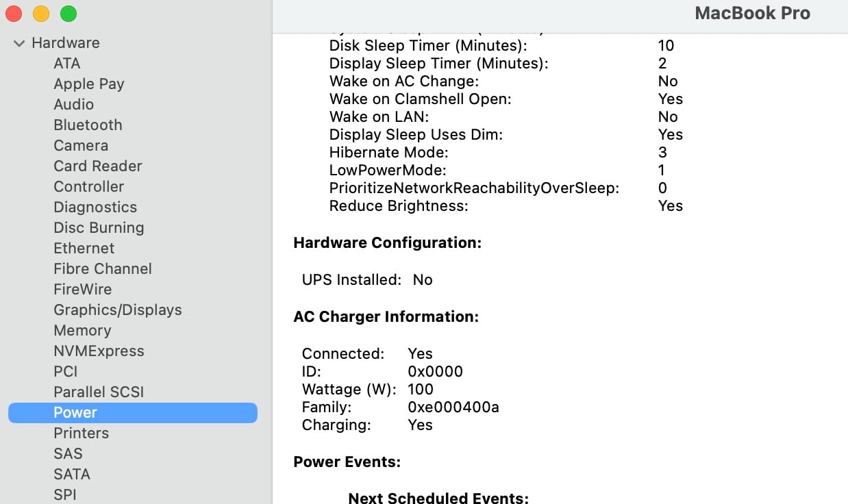Select Controller in the sidebar
This screenshot has width=848, height=504.
[89, 186]
